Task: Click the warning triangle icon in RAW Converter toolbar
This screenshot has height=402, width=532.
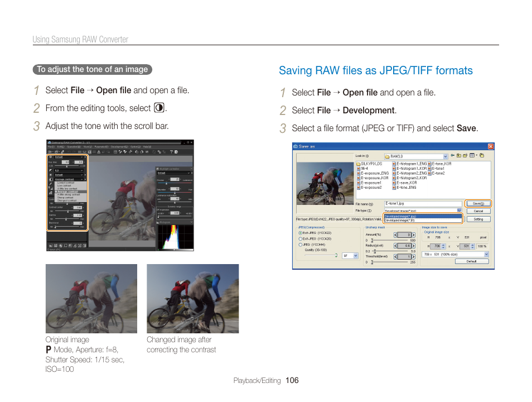Action: [99, 151]
